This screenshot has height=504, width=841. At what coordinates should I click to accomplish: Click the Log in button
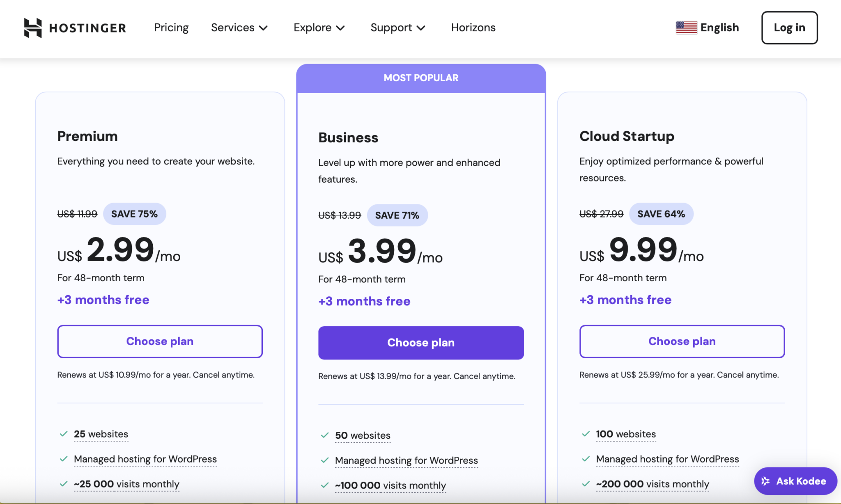tap(789, 27)
